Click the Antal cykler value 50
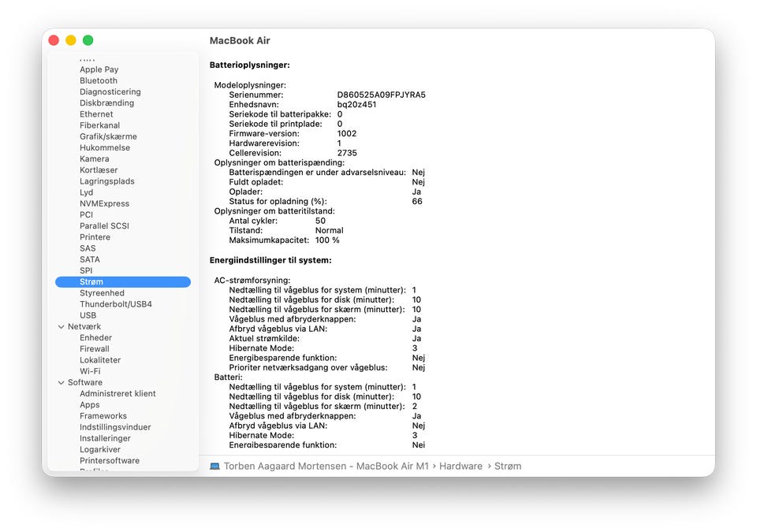The height and width of the screenshot is (532, 757). [x=320, y=221]
